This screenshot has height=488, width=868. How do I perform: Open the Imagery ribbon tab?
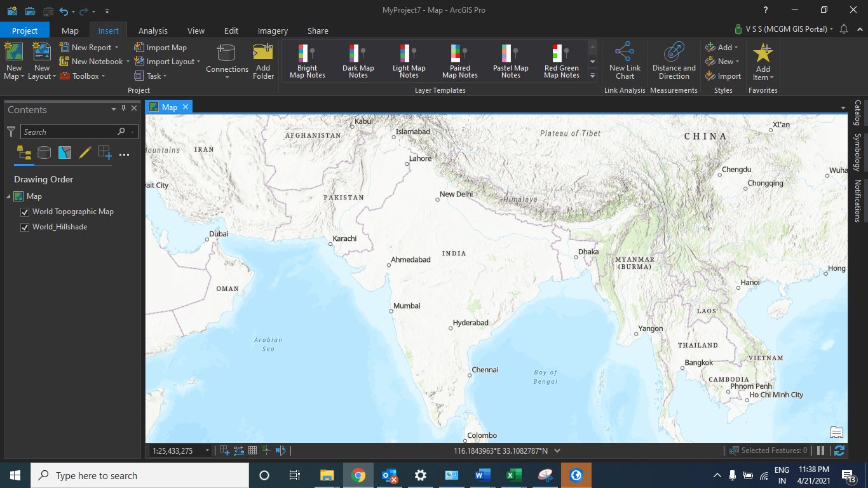[272, 30]
